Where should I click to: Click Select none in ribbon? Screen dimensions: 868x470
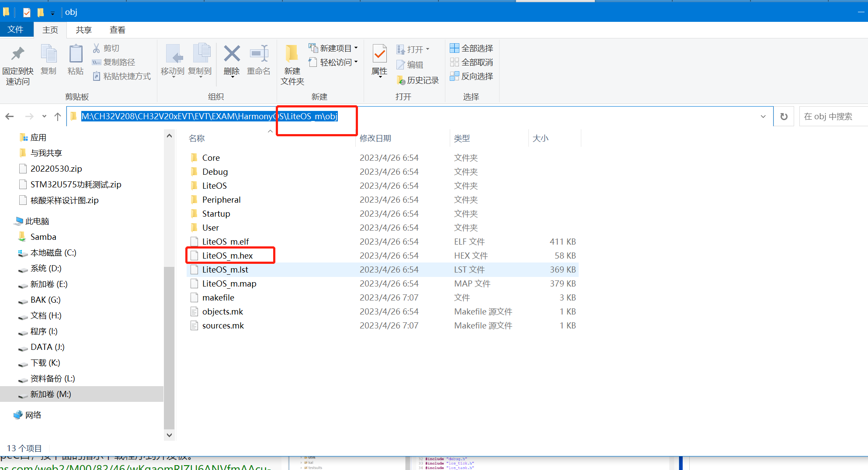coord(471,62)
